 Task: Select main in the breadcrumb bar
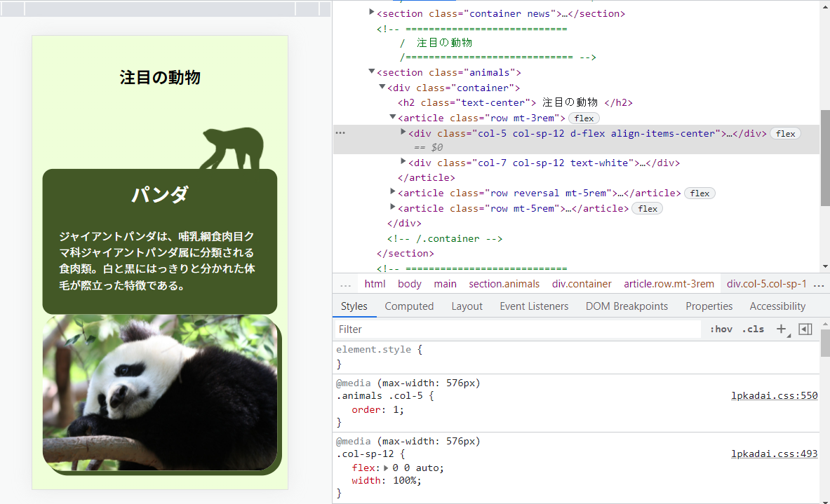point(446,284)
